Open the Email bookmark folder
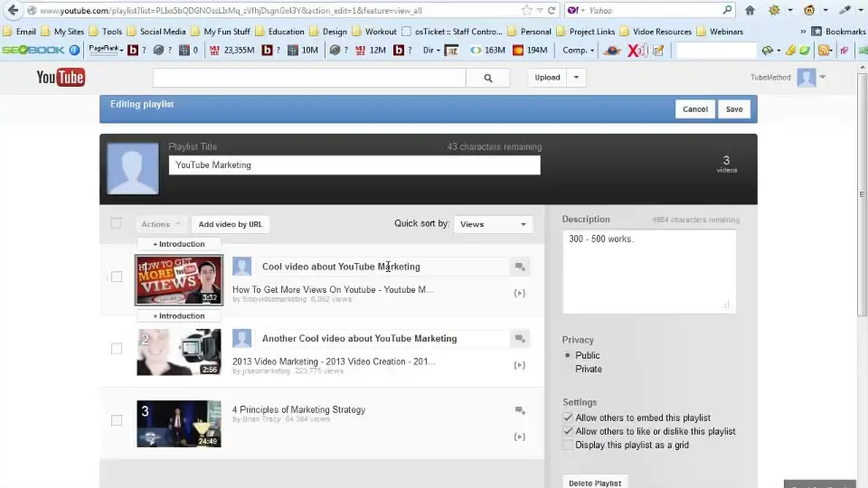Image resolution: width=868 pixels, height=488 pixels. pyautogui.click(x=19, y=32)
